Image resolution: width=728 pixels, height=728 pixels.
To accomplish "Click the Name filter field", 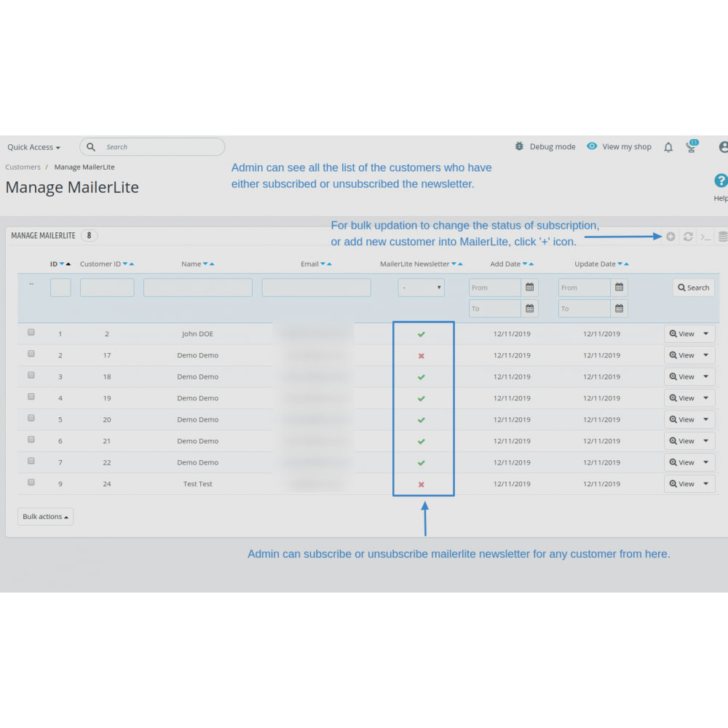I will click(x=198, y=288).
